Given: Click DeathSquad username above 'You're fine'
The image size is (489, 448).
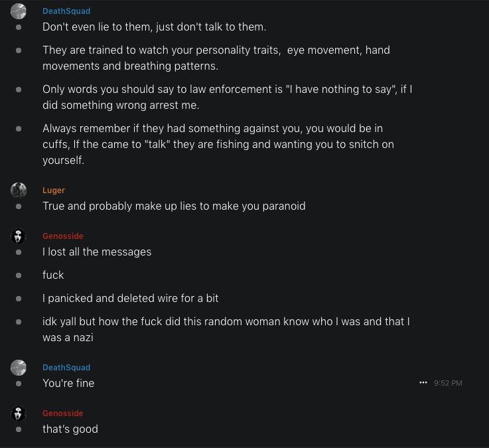Looking at the screenshot, I should coord(66,368).
